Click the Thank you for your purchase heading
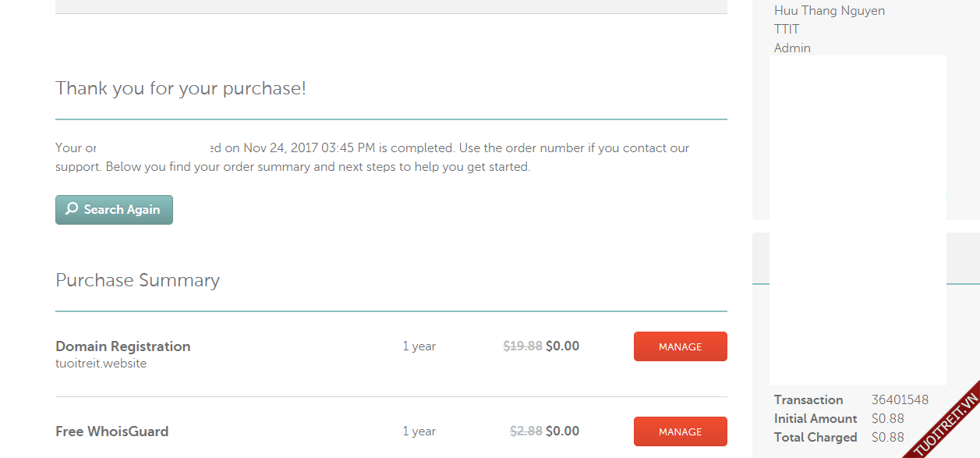 pos(180,88)
